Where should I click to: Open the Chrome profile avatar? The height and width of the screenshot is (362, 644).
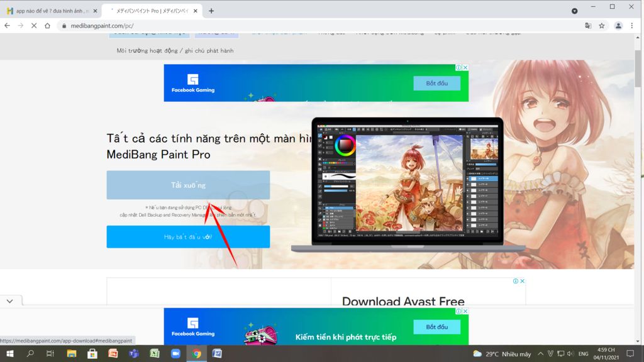[x=618, y=25]
